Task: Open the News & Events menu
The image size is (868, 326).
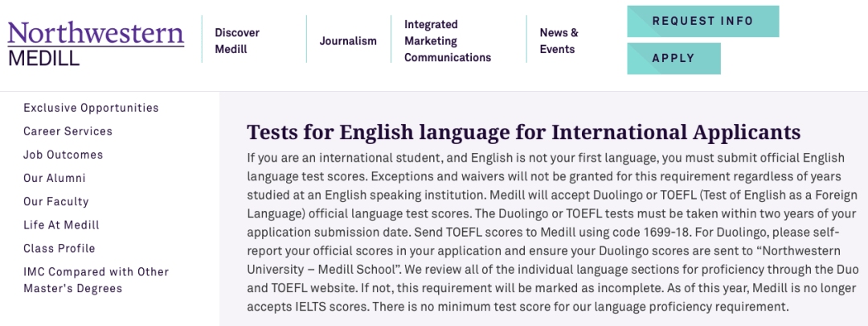Action: click(559, 41)
